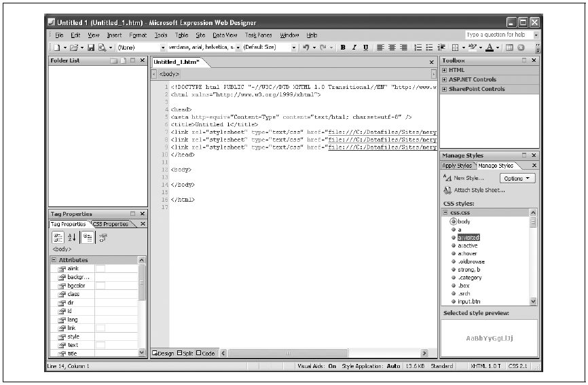This screenshot has height=385, width=588.
Task: Align text left
Action: point(380,48)
